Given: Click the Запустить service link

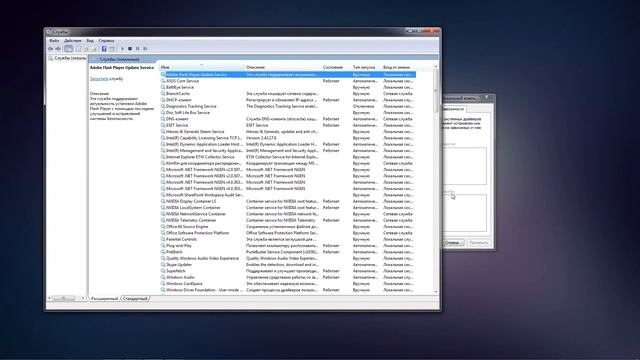Looking at the screenshot, I should click(x=99, y=79).
